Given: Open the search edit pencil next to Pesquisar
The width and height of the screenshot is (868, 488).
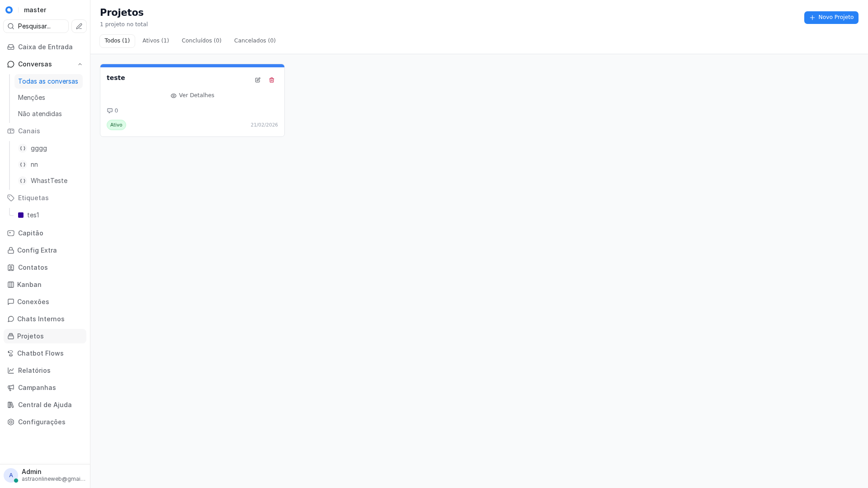Looking at the screenshot, I should click(x=79, y=26).
